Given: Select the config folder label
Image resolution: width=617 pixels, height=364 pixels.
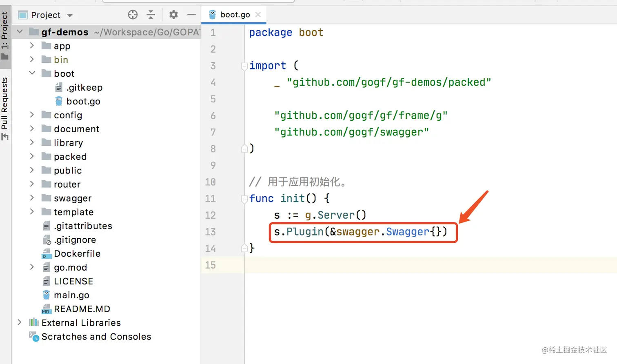Looking at the screenshot, I should tap(68, 115).
